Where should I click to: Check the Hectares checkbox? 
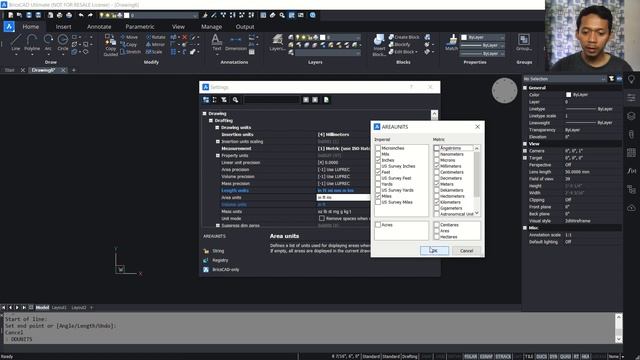[x=437, y=237]
